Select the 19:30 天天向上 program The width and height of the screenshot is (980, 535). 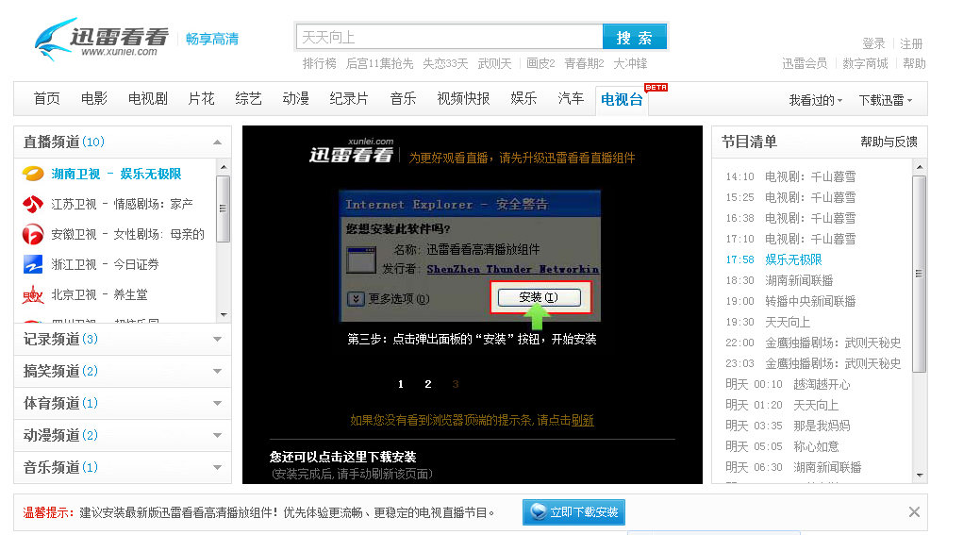(x=768, y=322)
